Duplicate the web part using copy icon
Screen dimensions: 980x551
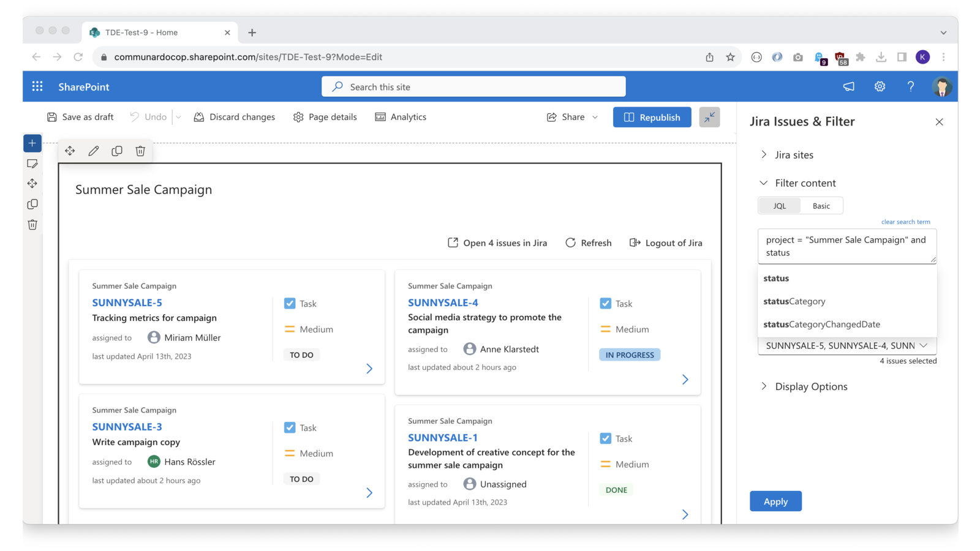(117, 151)
